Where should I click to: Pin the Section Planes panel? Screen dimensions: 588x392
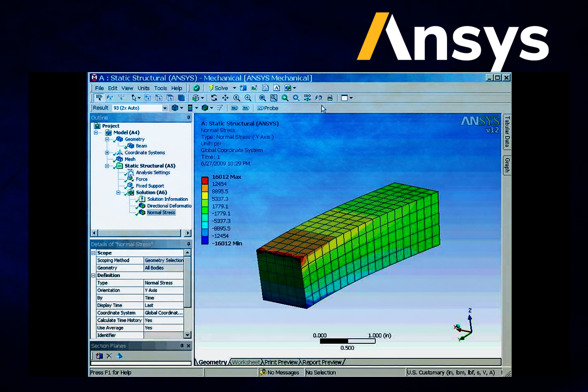[182, 346]
